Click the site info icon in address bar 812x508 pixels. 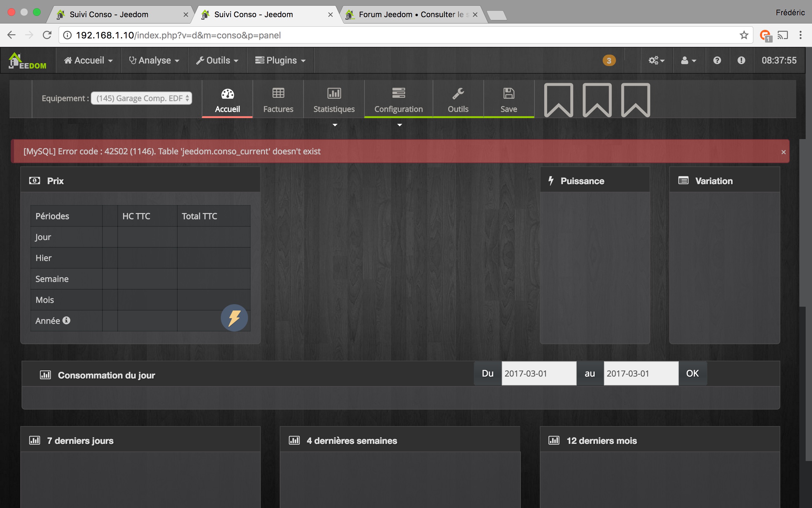(x=68, y=35)
